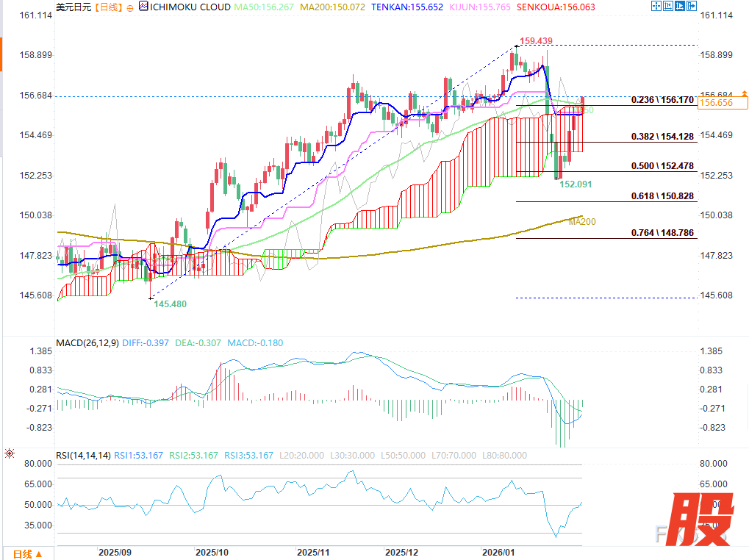The image size is (749, 560).
Task: Click the rightmost square icon in top-right toolbar
Action: tap(690, 7)
